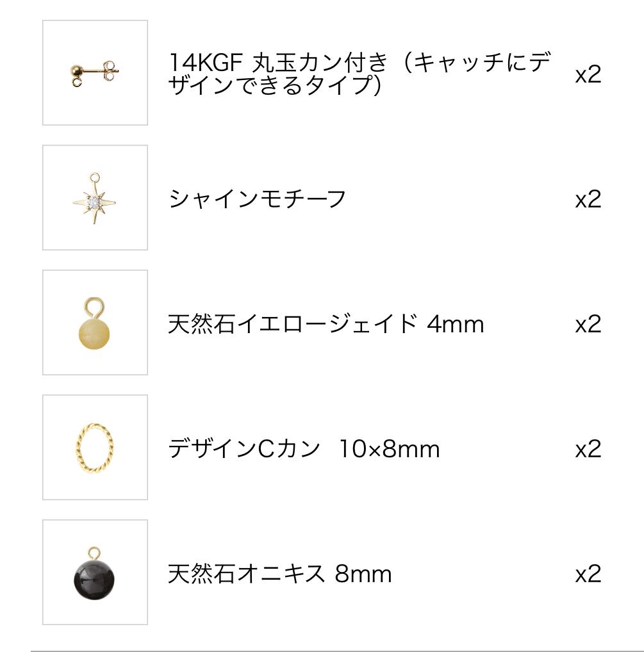644x652 pixels.
Task: Click the 8mm size label on onyx item
Action: (x=363, y=575)
